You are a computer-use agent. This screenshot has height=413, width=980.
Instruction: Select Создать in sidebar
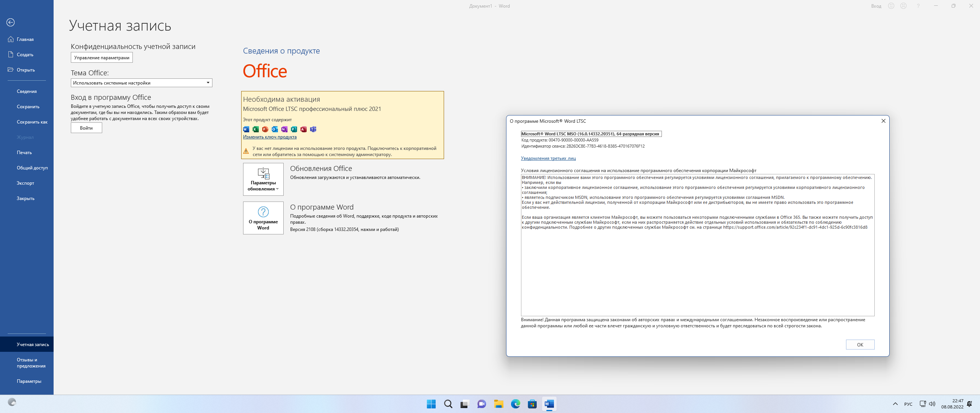tap(27, 55)
